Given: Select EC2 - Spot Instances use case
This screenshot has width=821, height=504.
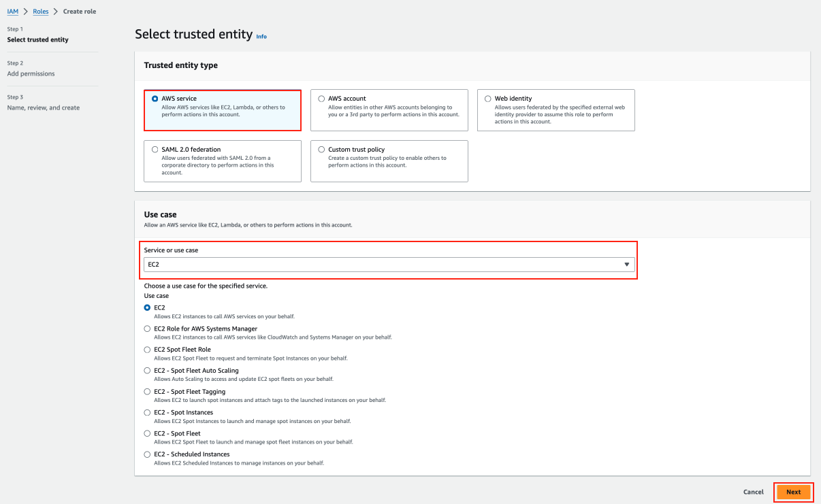Looking at the screenshot, I should coord(147,412).
